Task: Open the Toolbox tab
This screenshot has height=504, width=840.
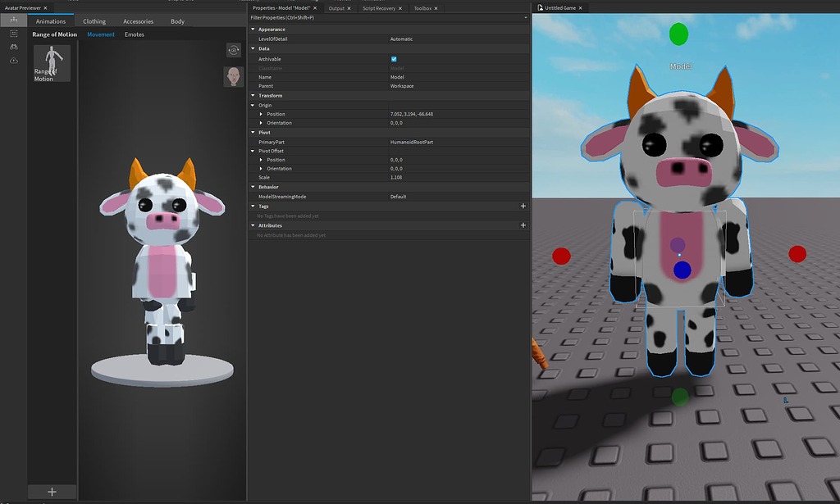Action: [x=422, y=7]
